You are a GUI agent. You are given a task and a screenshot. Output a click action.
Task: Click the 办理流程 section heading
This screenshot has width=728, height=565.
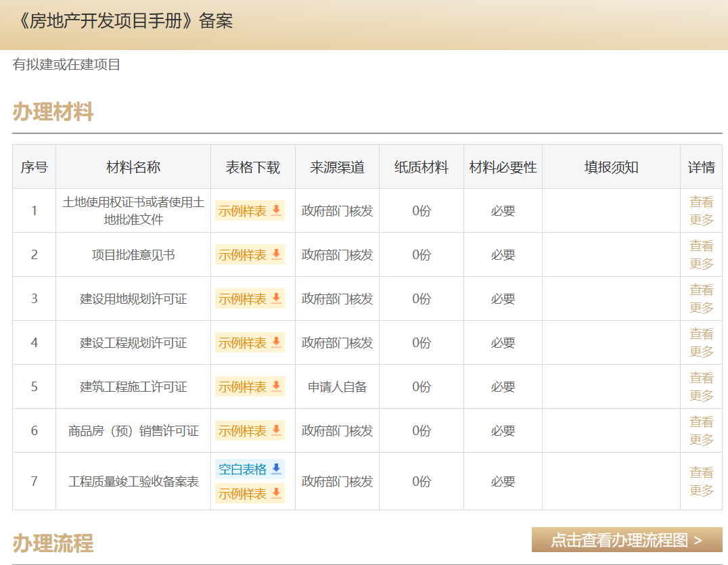coord(53,543)
